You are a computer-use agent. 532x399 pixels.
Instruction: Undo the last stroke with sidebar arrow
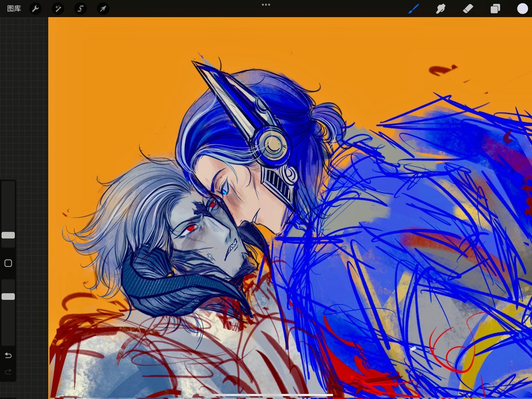click(8, 356)
